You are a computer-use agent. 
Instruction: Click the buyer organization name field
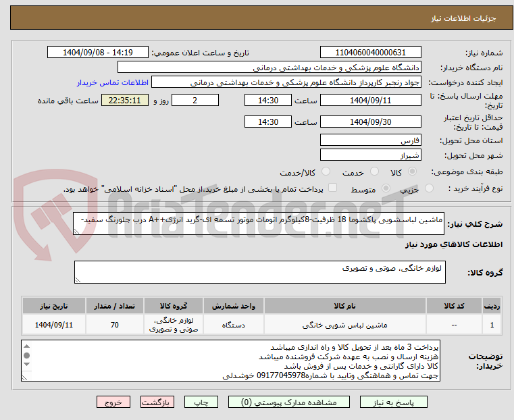pos(269,68)
